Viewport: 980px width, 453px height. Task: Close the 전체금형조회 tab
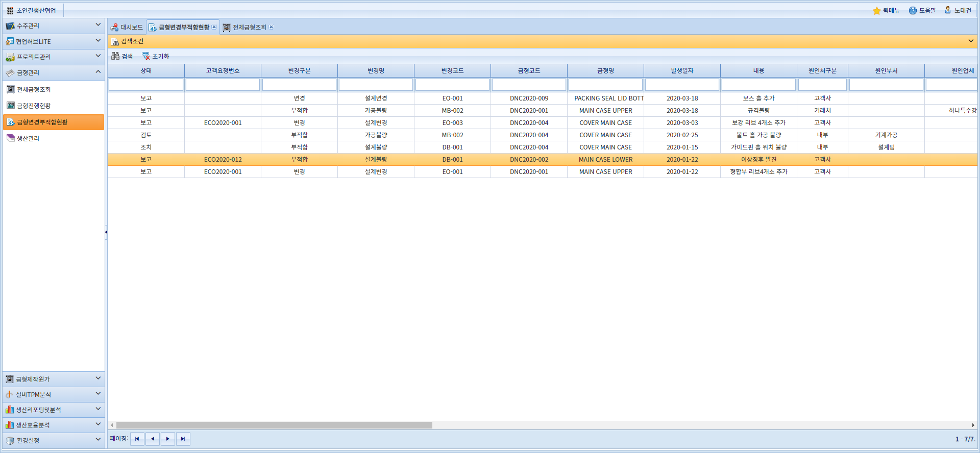272,27
